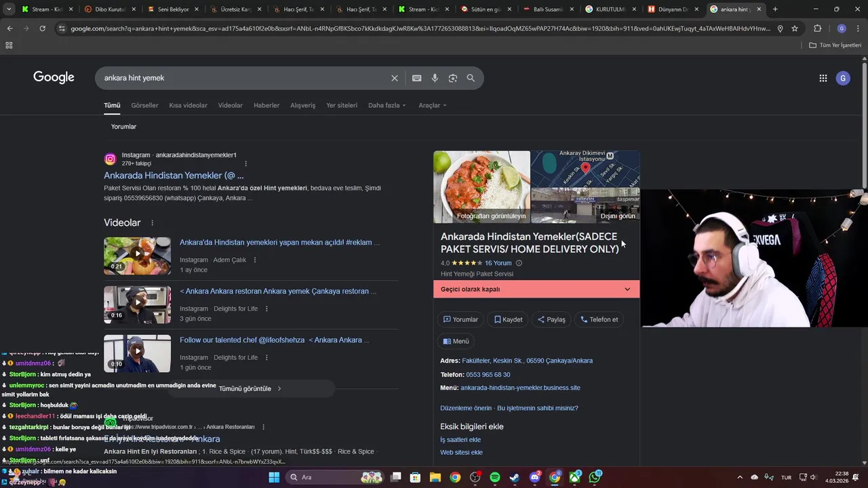Click the Google search input field
The image size is (868, 488).
click(244, 78)
